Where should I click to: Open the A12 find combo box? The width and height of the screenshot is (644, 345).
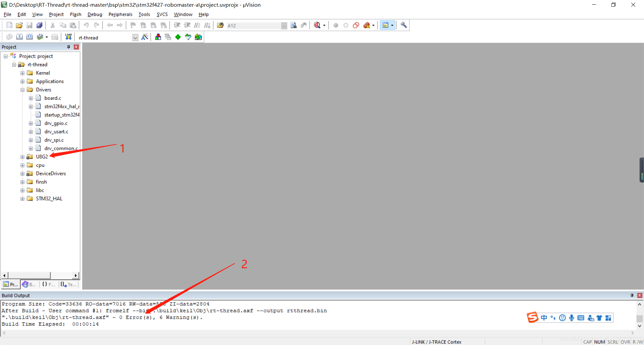tap(284, 25)
